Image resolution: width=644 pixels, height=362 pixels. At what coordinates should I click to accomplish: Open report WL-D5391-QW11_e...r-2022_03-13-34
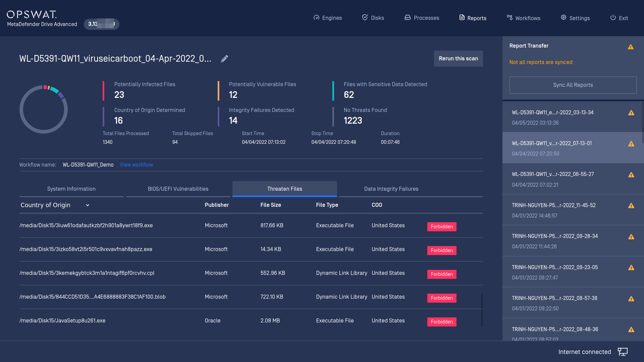[x=572, y=117]
